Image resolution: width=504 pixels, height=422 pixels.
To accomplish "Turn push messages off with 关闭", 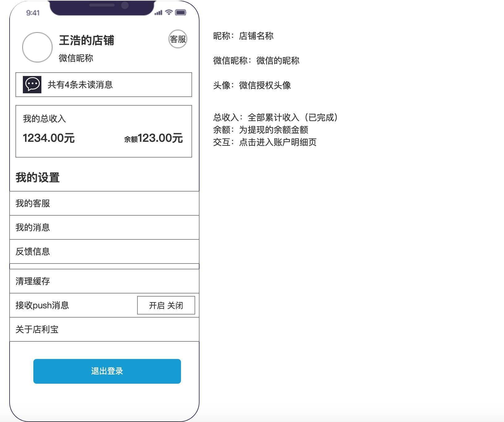I will point(175,306).
